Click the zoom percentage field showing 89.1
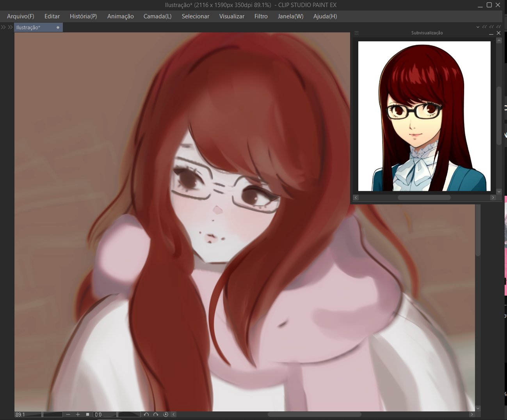The image size is (507, 420). coord(28,415)
